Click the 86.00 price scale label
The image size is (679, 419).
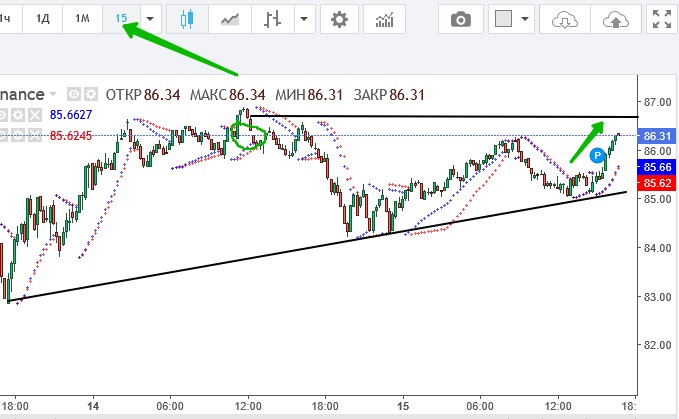(x=657, y=151)
